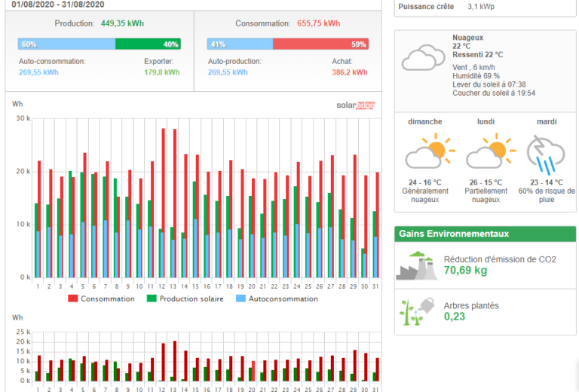Click the solaredge logo on chart

point(356,106)
